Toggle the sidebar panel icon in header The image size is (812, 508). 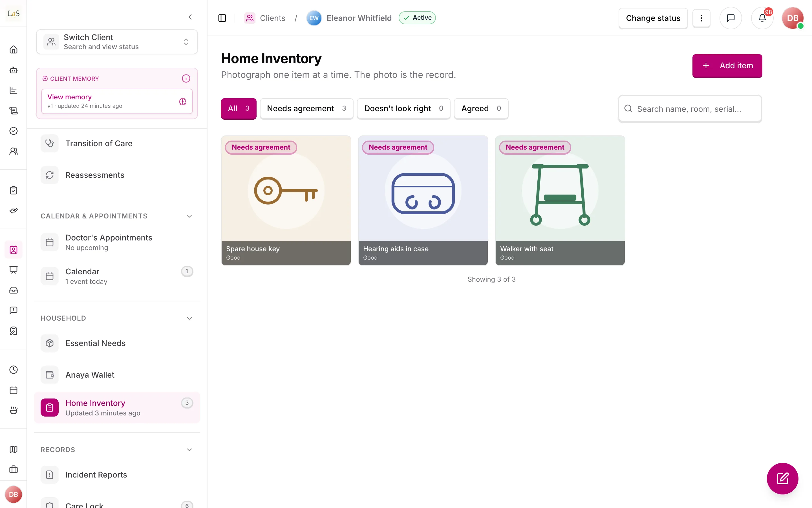pos(222,18)
